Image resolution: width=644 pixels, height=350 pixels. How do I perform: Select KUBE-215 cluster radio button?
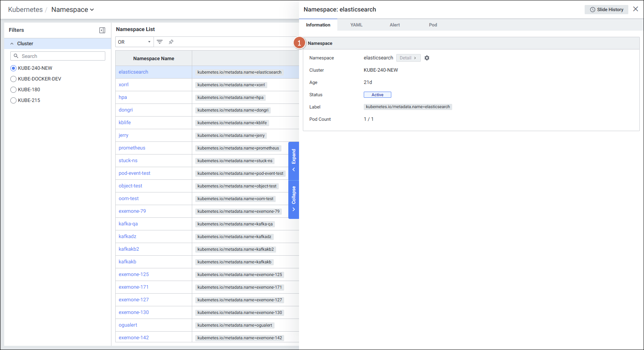click(13, 100)
